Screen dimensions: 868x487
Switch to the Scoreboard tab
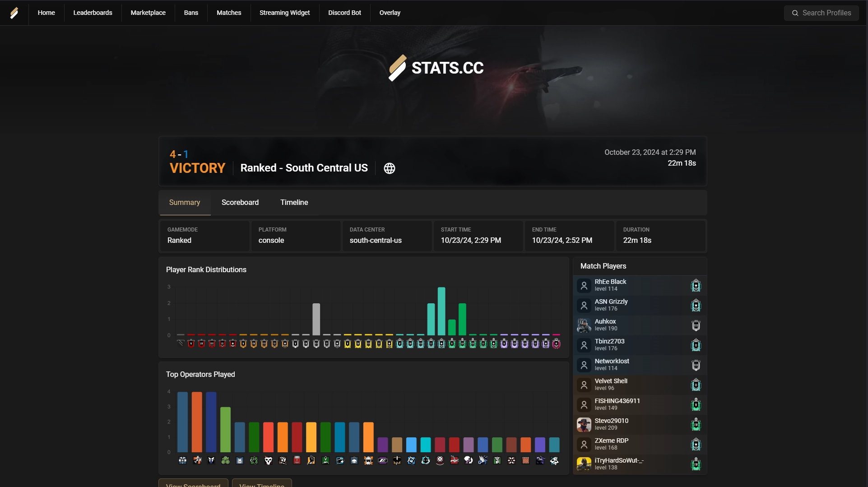[240, 203]
